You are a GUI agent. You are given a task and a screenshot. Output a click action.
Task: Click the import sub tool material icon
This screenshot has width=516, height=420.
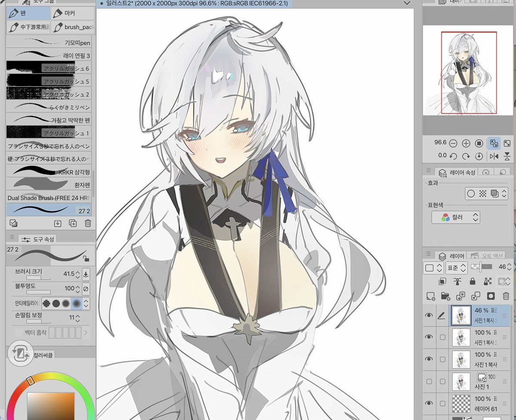tap(58, 223)
